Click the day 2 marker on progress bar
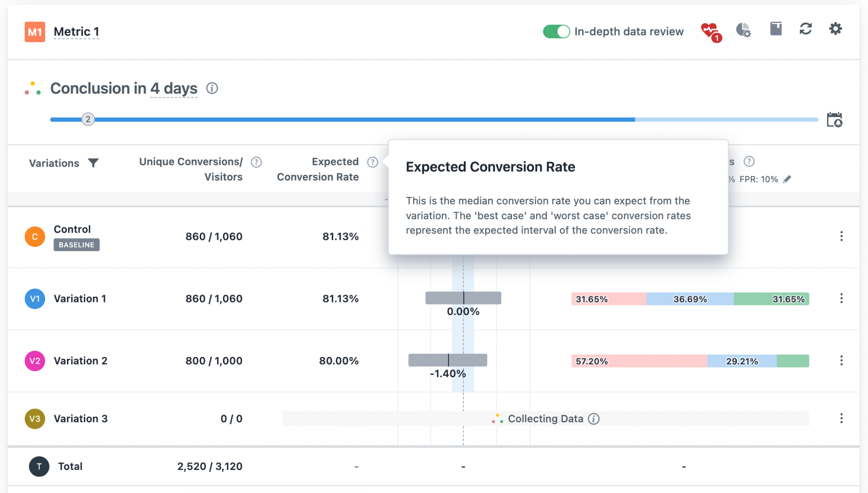 pos(88,119)
